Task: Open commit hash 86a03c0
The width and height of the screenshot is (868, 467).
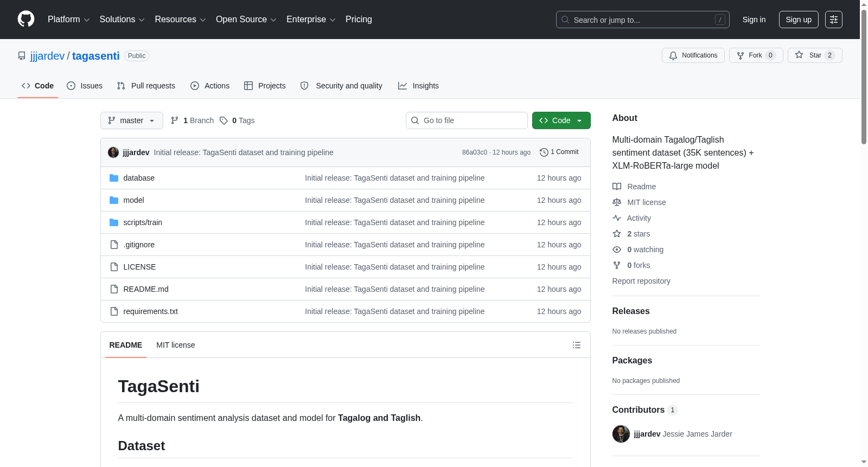Action: [x=475, y=152]
